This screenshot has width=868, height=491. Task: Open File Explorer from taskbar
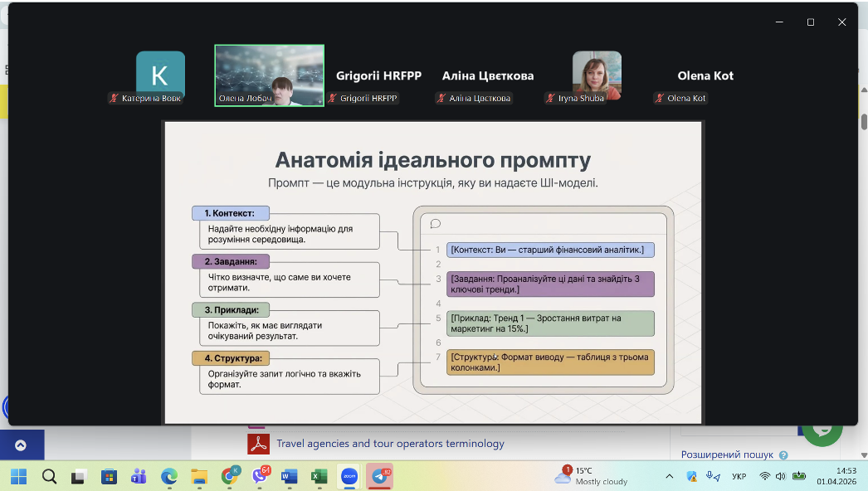[199, 476]
